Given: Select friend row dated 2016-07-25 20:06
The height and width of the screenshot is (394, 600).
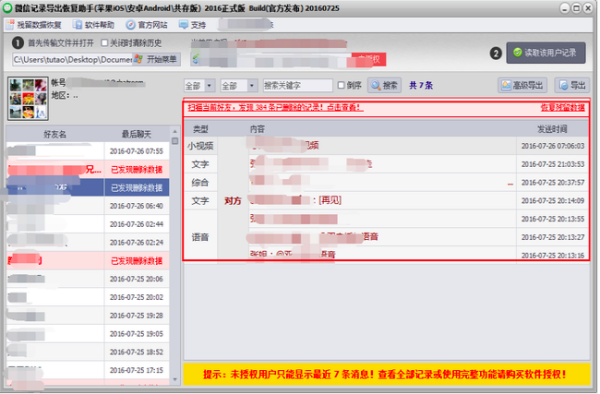Looking at the screenshot, I should click(88, 279).
